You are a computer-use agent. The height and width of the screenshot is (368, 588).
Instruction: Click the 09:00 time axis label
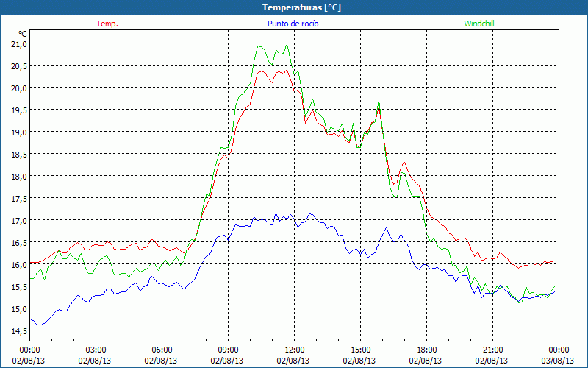228,350
